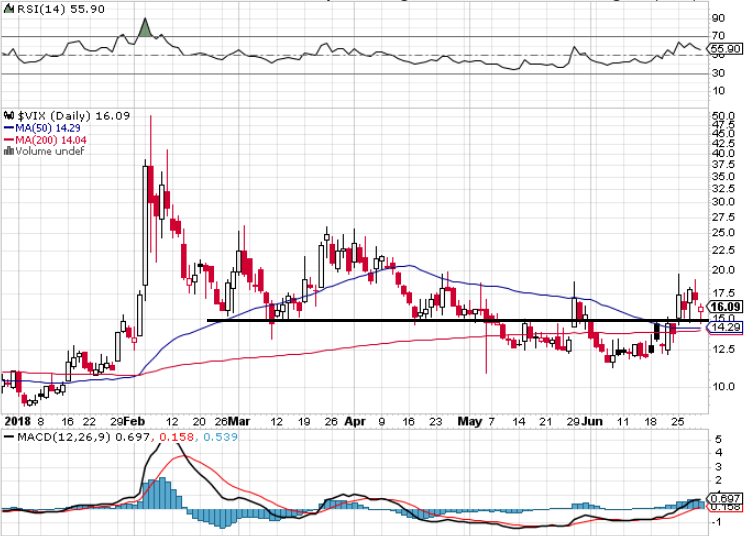This screenshot has width=753, height=536.
Task: Click the boxed 16.09 last price tag
Action: tap(726, 307)
